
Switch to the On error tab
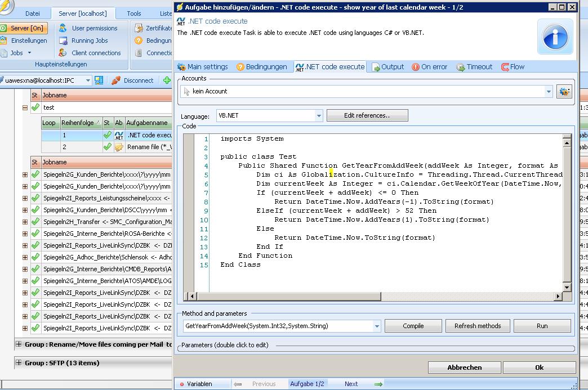(x=429, y=67)
